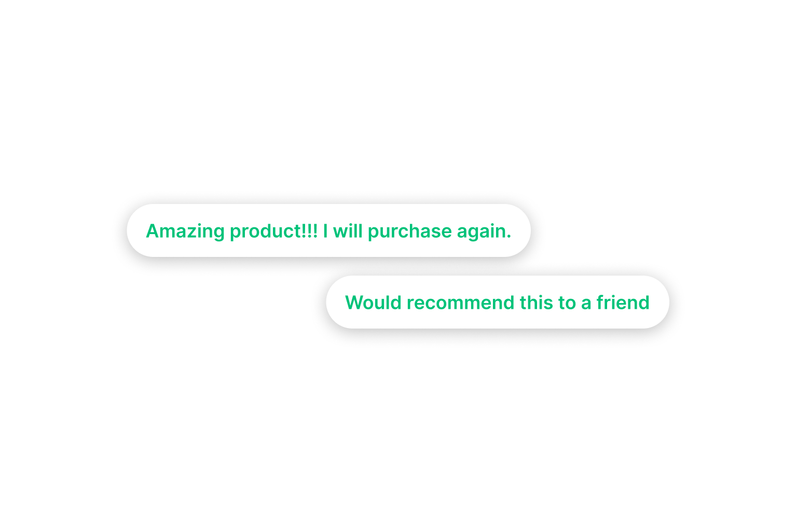Click the word "Amazing" in first bubble
The image size is (797, 532).
185,231
